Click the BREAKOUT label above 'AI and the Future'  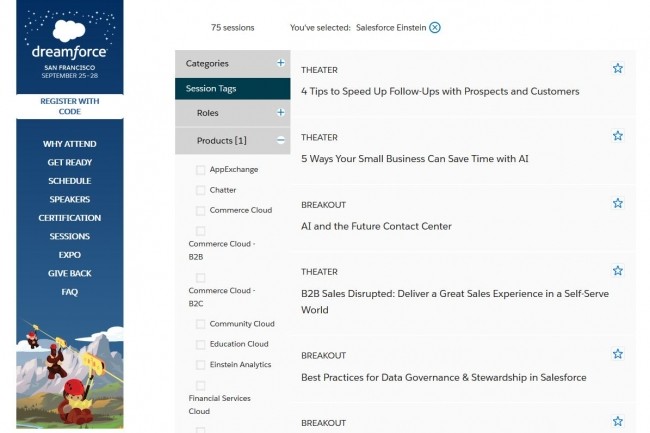point(323,205)
